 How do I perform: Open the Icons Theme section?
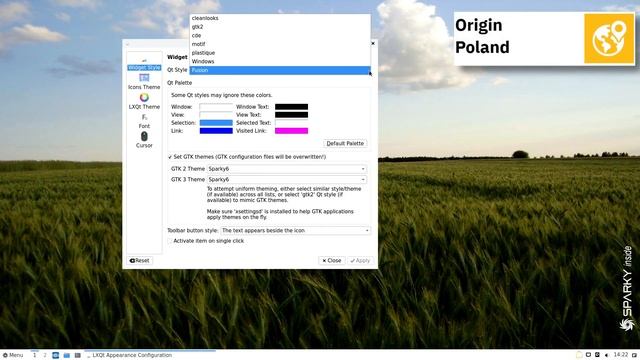[x=144, y=82]
